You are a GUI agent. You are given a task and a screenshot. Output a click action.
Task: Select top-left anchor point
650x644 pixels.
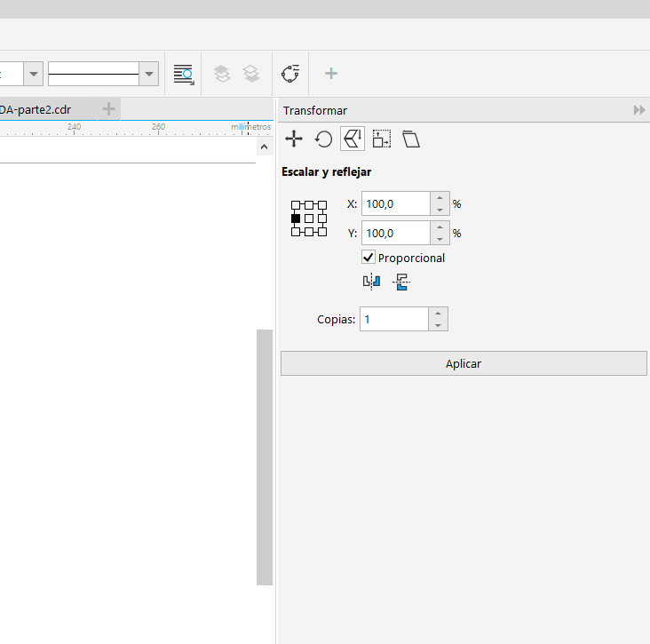click(296, 205)
